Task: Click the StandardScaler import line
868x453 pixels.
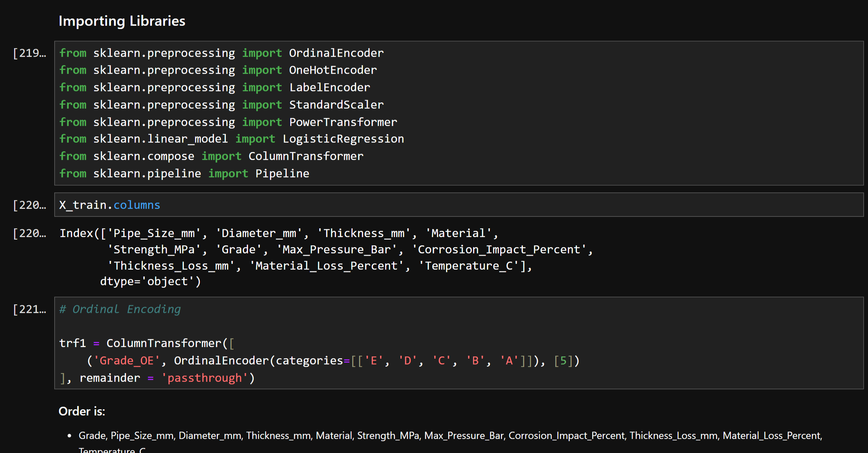Action: (221, 105)
